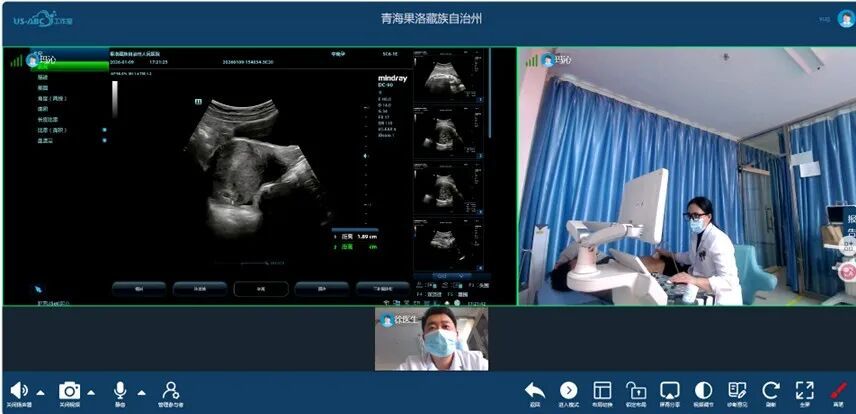Toggle the lock layout padlock icon

[x=636, y=390]
